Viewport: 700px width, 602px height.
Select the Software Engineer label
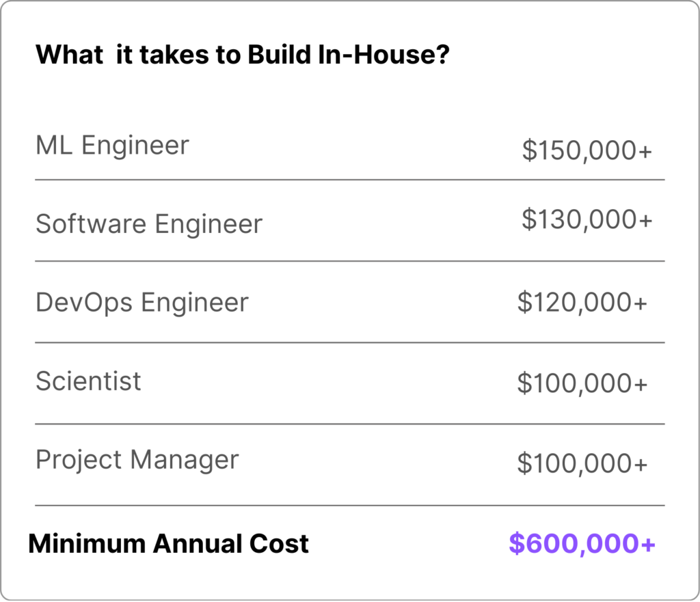coord(148,224)
